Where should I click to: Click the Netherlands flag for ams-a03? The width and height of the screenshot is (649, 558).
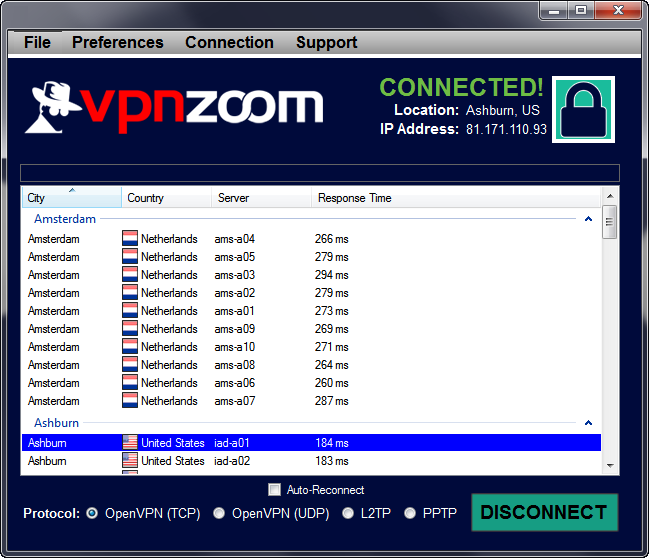130,274
